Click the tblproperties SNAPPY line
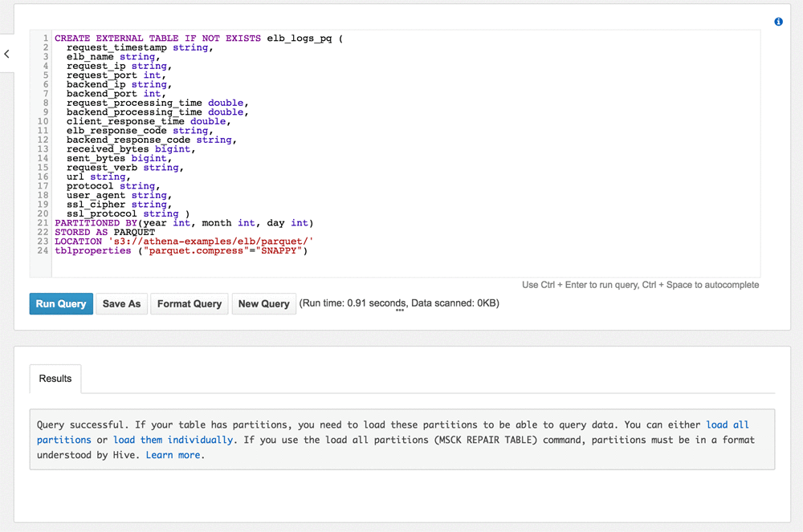 click(181, 250)
